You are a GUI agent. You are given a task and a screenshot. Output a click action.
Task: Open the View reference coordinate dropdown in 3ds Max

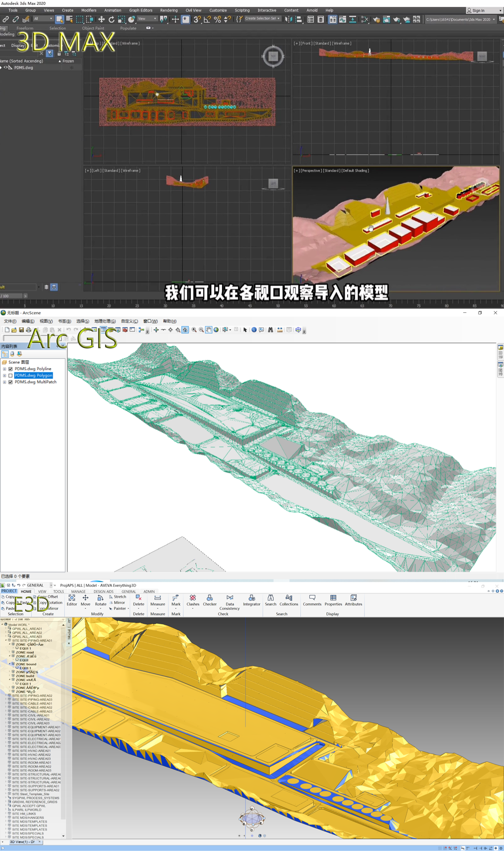click(x=147, y=19)
